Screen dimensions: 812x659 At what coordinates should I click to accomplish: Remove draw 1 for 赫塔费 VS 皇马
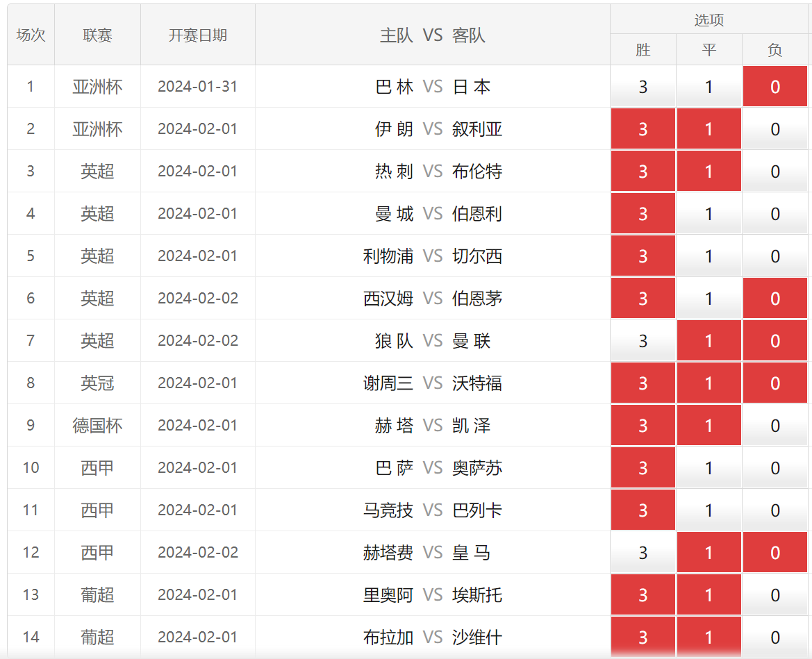pos(709,553)
